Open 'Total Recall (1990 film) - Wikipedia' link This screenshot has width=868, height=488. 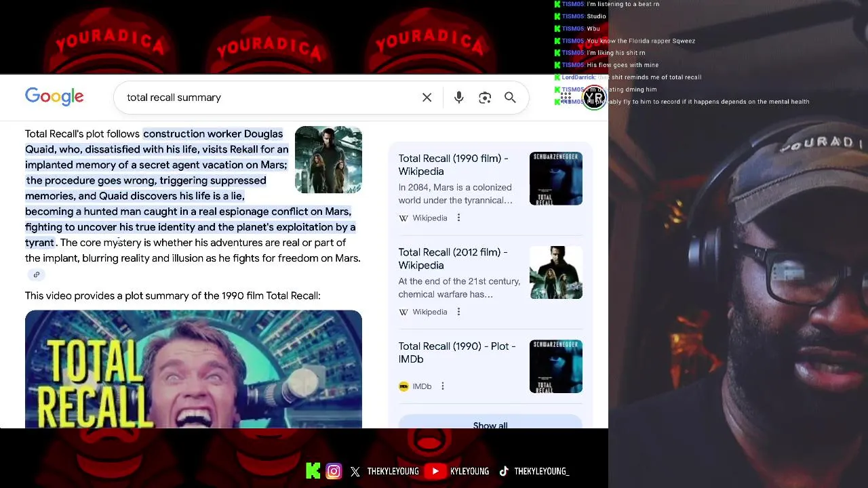point(453,165)
